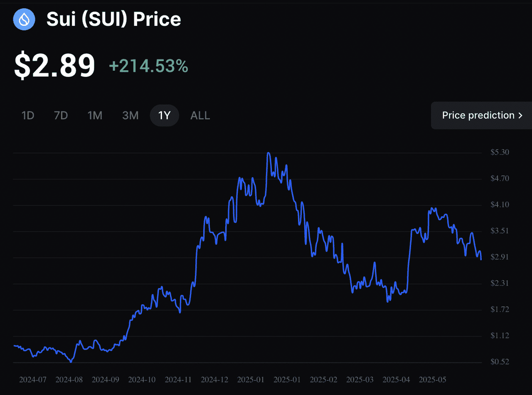Click the $5.30 y-axis label

[500, 152]
